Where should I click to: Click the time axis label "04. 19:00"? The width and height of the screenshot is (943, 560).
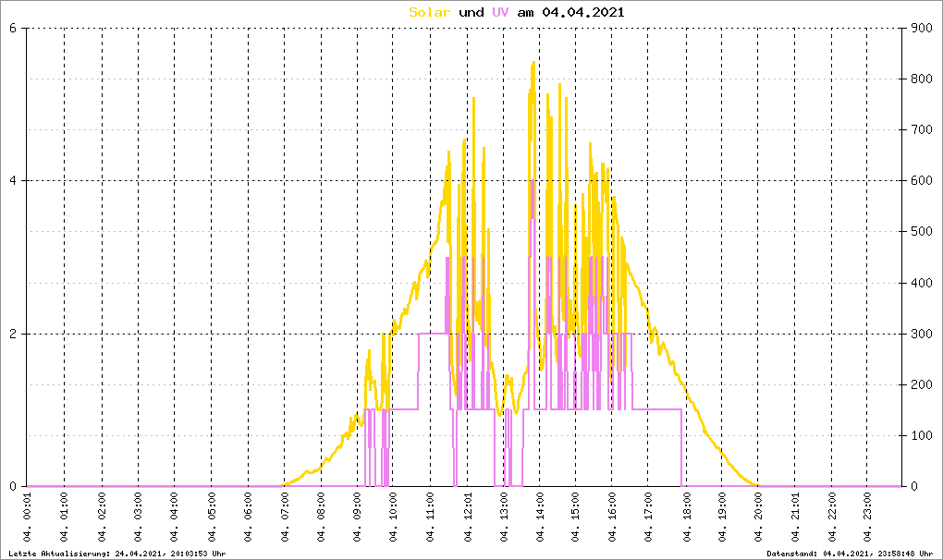click(722, 517)
